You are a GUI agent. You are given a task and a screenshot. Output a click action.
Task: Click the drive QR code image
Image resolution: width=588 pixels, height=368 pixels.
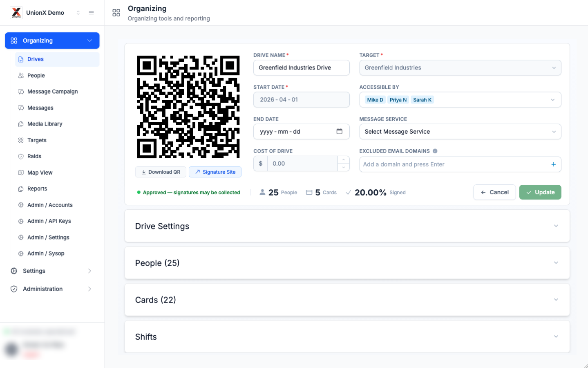tap(188, 107)
